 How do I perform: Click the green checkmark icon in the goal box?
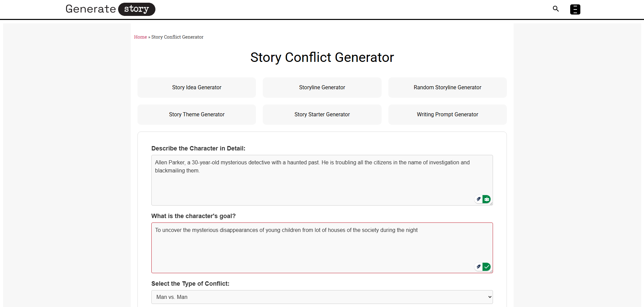click(x=486, y=267)
